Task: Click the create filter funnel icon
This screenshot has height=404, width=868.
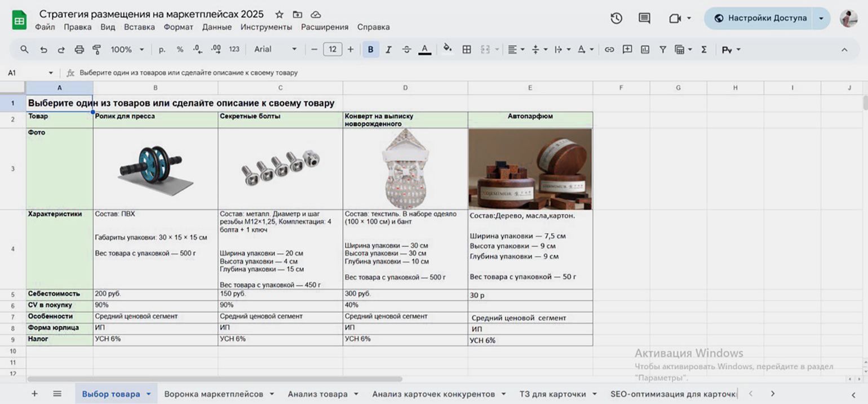Action: click(663, 50)
